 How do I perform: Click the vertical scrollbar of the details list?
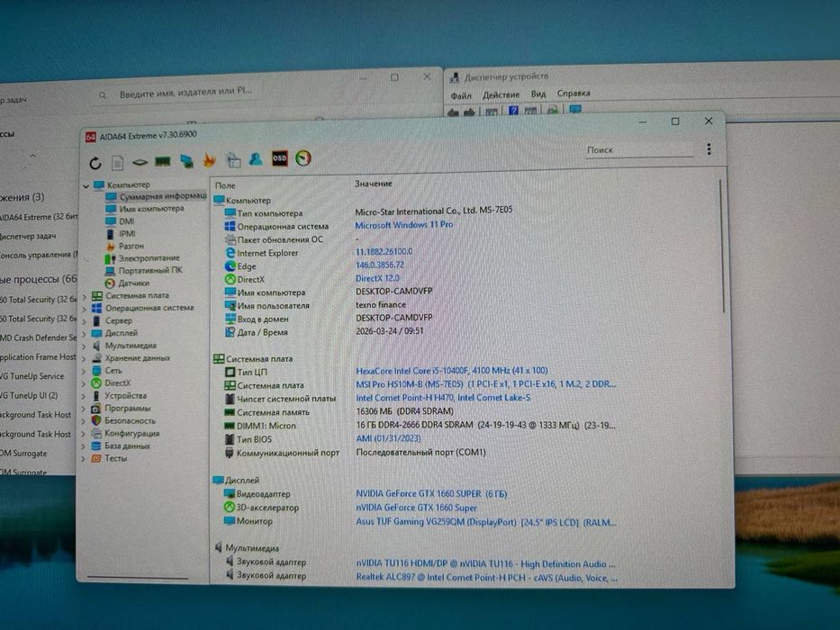point(721,247)
